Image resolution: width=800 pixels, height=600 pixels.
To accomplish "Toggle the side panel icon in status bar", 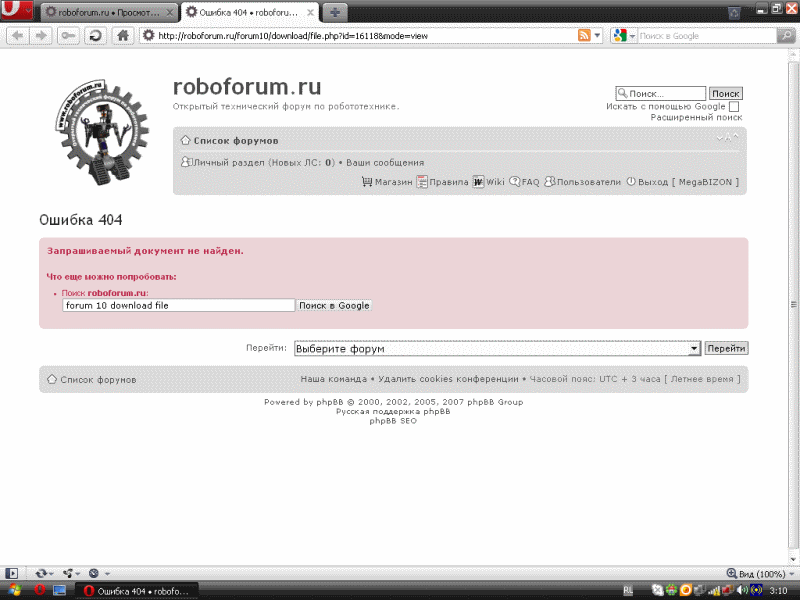I will [11, 573].
